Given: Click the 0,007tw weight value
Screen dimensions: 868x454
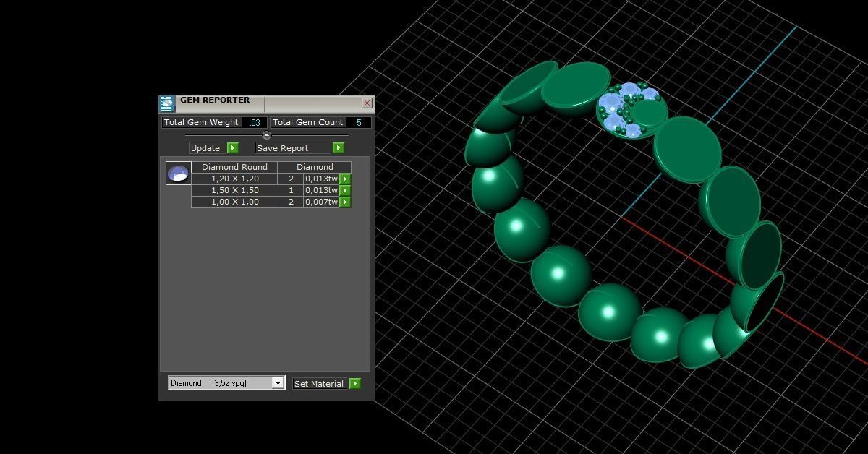Looking at the screenshot, I should pyautogui.click(x=321, y=202).
